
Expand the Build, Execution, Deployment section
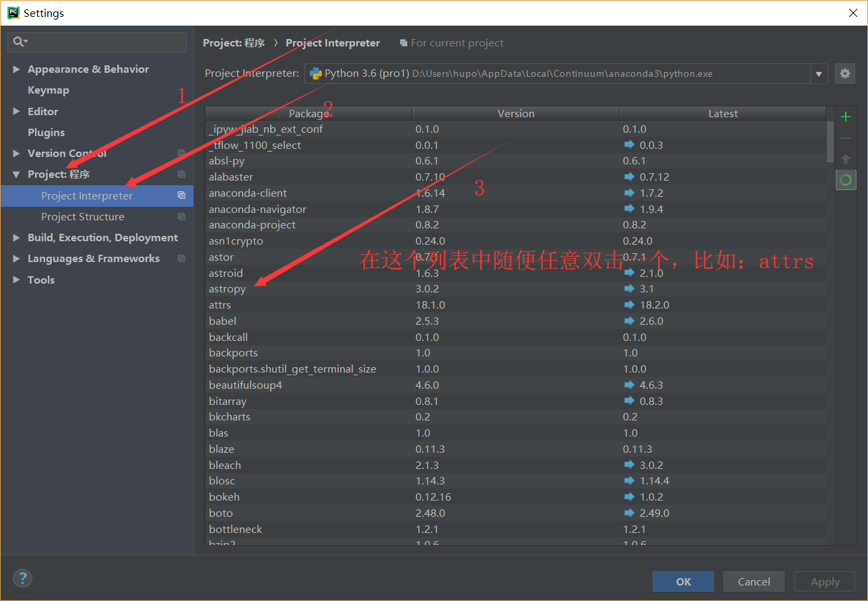[15, 237]
